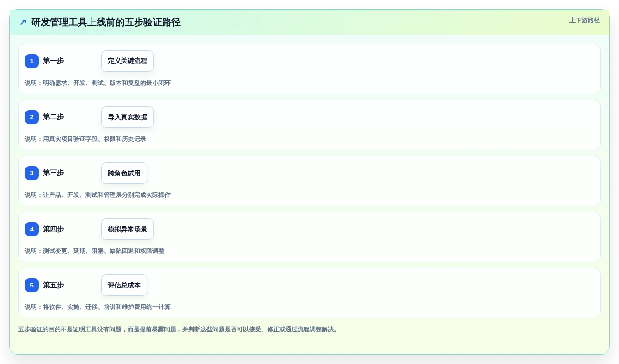Click the arrow icon beside the page title
The height and width of the screenshot is (364, 619).
click(x=23, y=22)
